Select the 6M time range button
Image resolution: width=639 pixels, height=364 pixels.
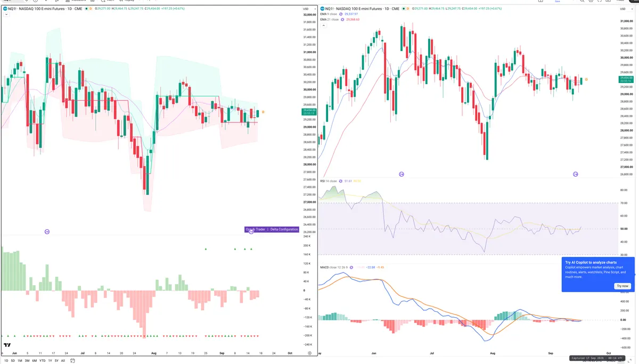pyautogui.click(x=35, y=361)
